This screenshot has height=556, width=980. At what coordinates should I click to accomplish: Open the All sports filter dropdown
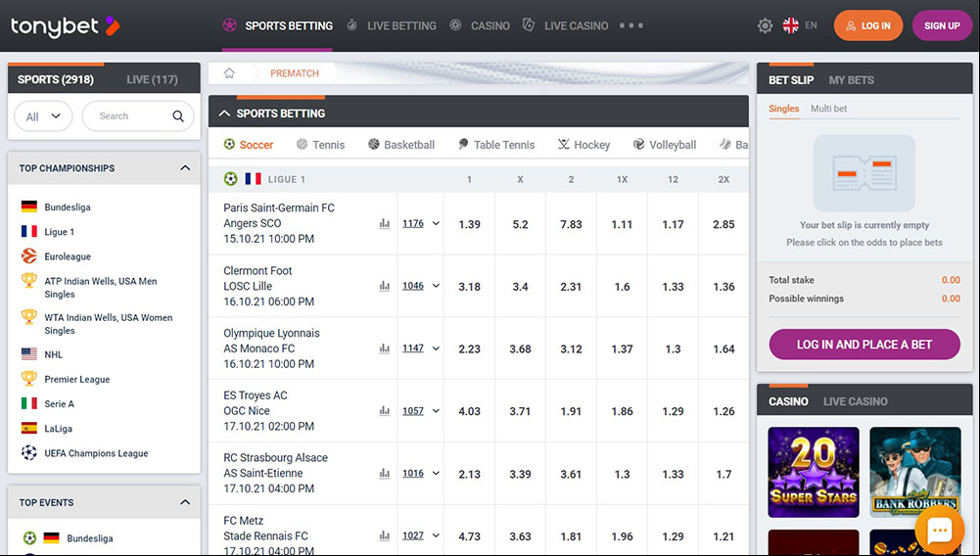[x=43, y=116]
